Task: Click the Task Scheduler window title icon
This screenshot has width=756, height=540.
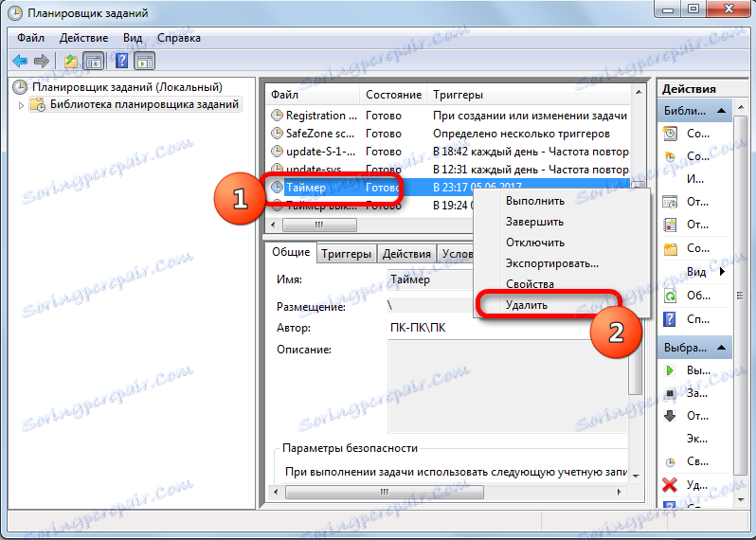Action: [14, 13]
